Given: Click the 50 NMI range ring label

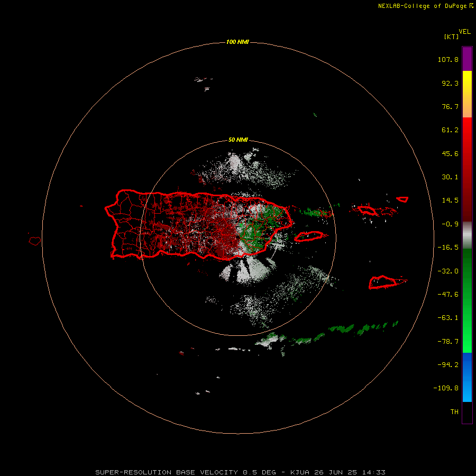Looking at the screenshot, I should click(238, 140).
